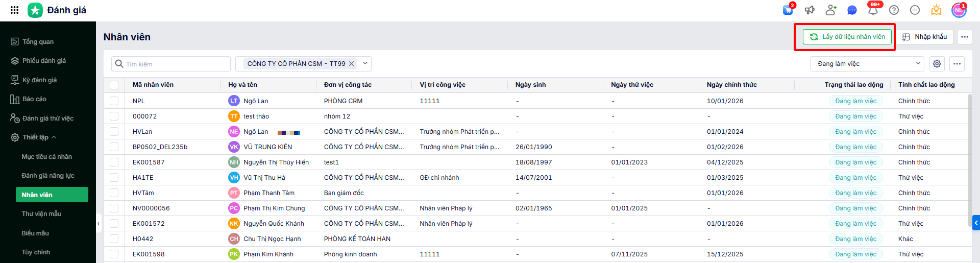This screenshot has height=263, width=980.
Task: Open the shopping cart icon
Action: click(x=788, y=10)
